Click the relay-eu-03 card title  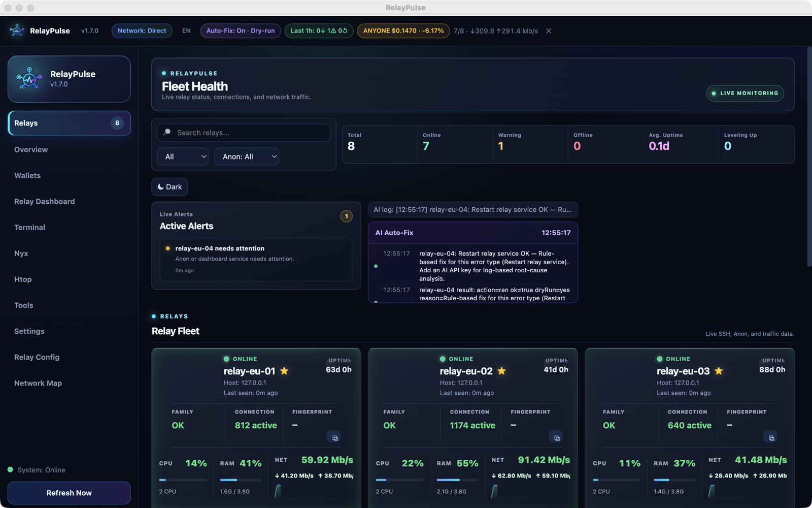(x=683, y=371)
